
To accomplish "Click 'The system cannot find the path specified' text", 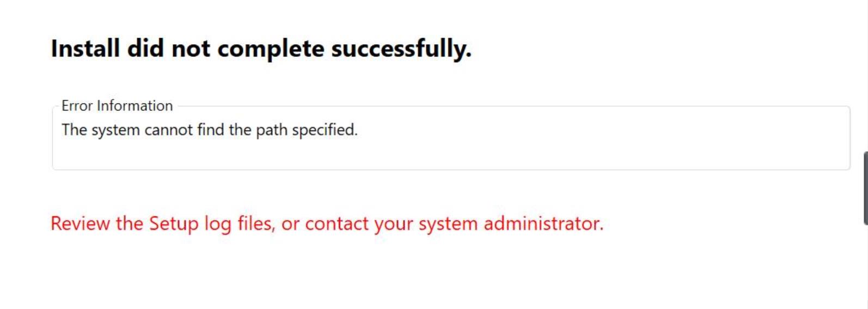I will click(209, 130).
